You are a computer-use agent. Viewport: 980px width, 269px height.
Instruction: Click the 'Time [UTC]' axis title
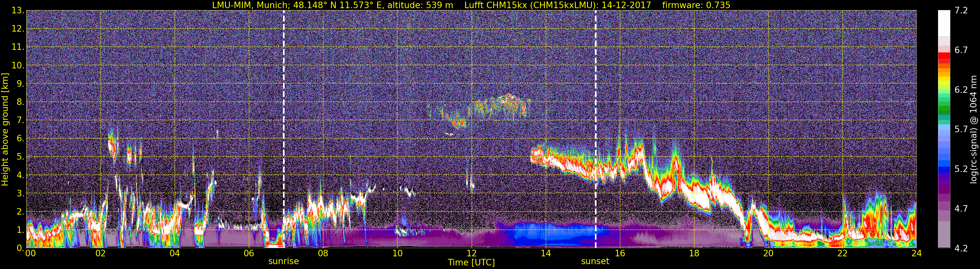point(471,262)
